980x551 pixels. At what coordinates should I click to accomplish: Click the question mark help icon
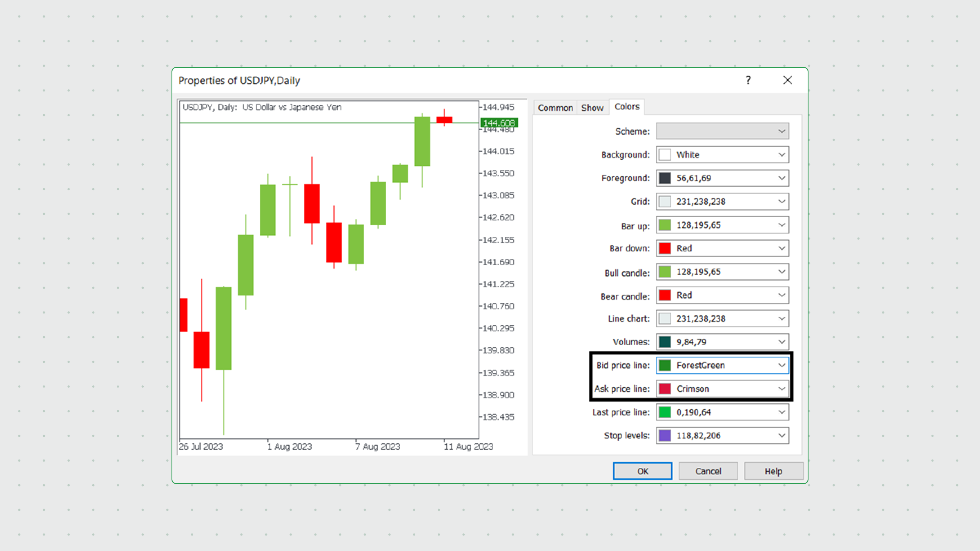pos(748,80)
